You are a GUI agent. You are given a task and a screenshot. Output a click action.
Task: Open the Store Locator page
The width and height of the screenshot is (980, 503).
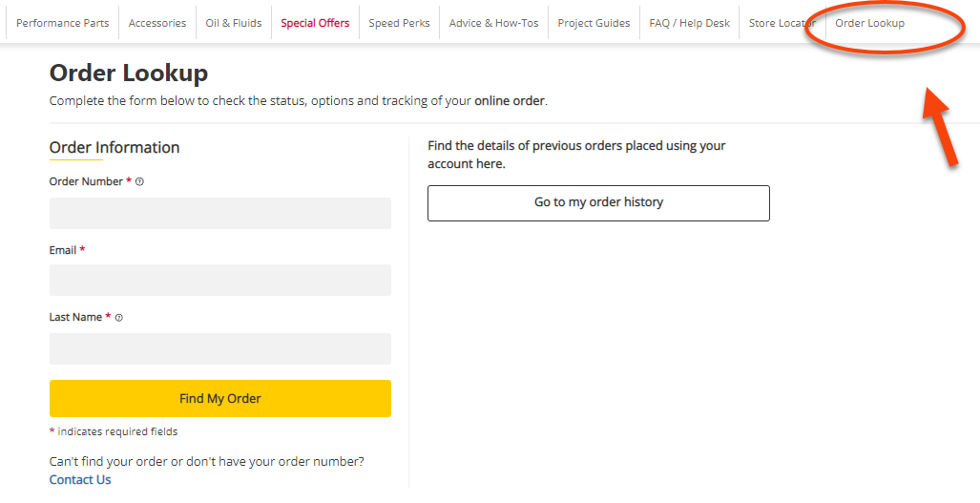click(782, 23)
